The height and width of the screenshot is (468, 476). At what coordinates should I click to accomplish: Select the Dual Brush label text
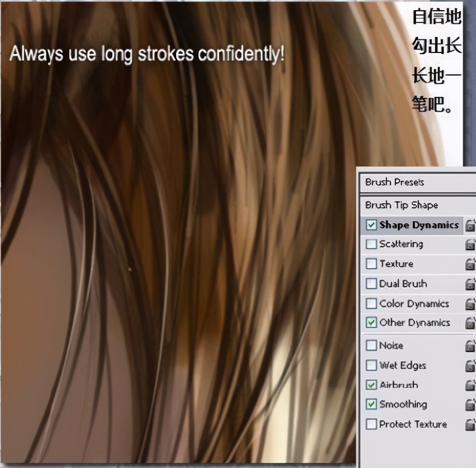coord(403,283)
